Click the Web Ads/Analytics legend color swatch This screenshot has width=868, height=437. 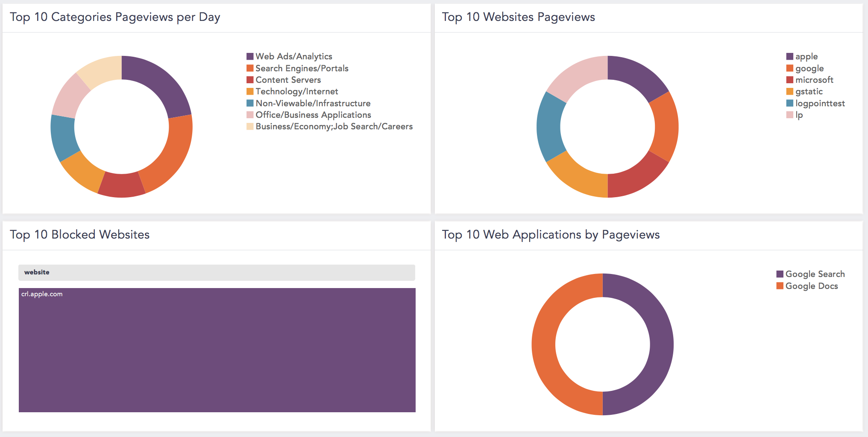[250, 56]
